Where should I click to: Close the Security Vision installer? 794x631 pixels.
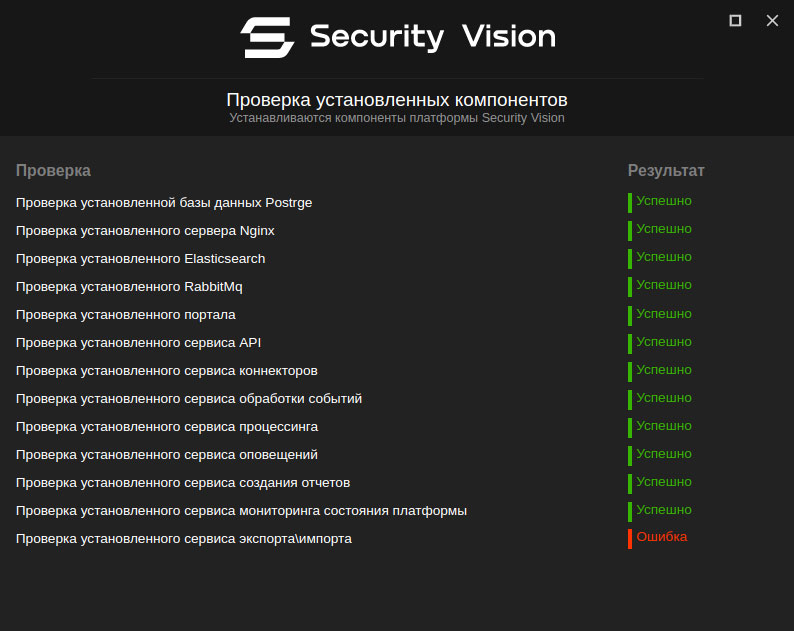click(772, 21)
